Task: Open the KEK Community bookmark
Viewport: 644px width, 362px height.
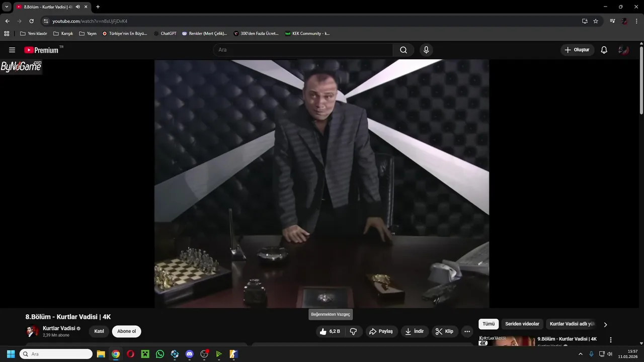Action: tap(307, 34)
